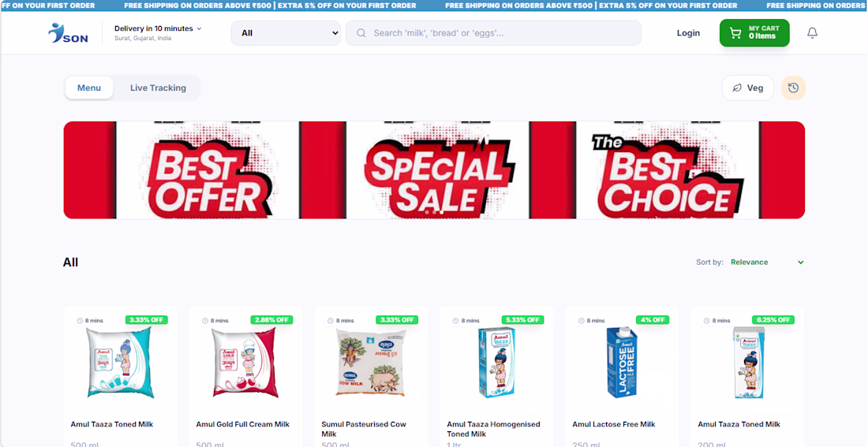Click the order history clock icon
Viewport: 868px width, 447px height.
[793, 88]
